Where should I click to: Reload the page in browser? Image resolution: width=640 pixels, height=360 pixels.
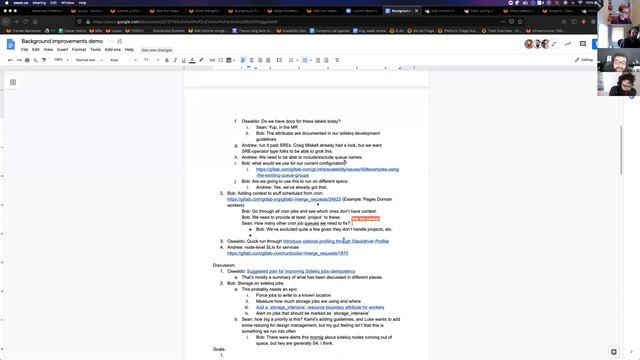point(25,22)
